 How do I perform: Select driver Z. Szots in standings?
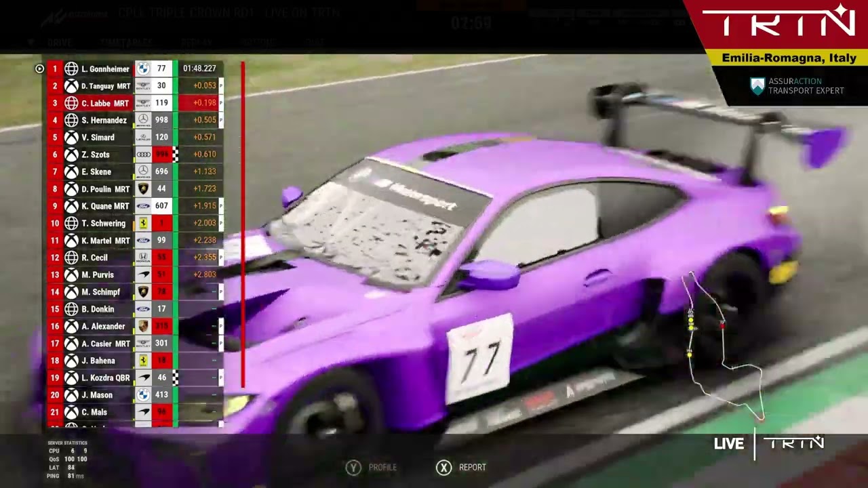pos(95,155)
